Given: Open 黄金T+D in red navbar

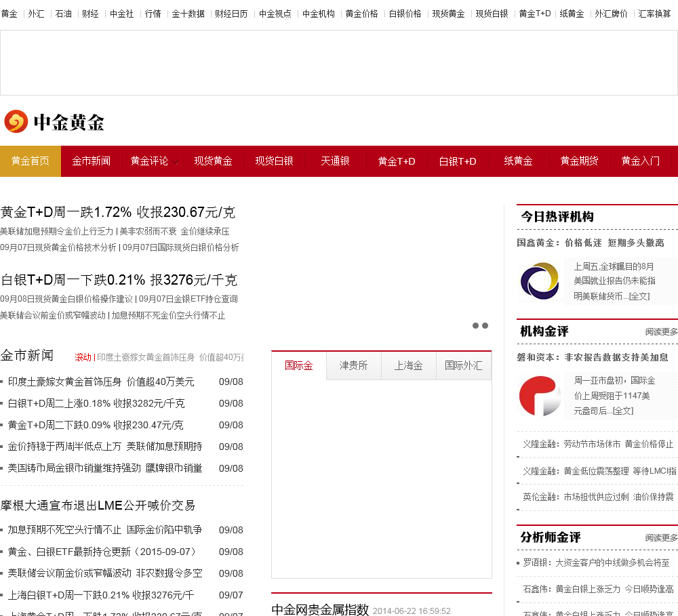Looking at the screenshot, I should coord(397,161).
